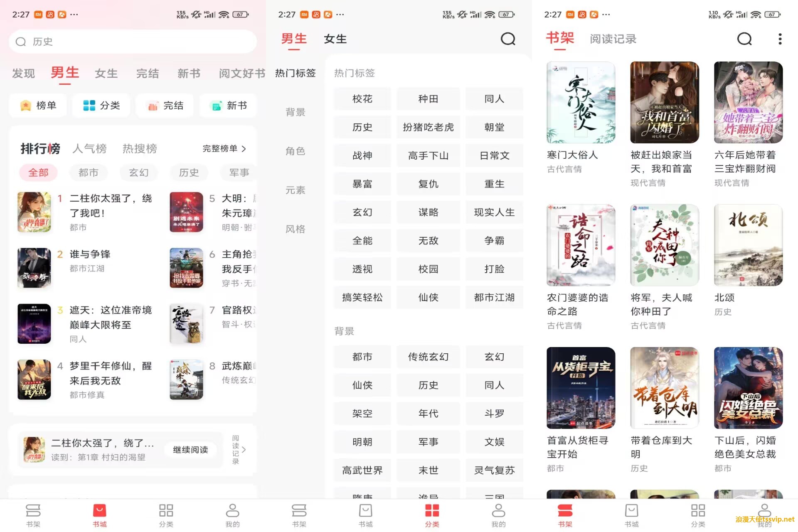Image resolution: width=798 pixels, height=532 pixels.
Task: Select the 全部 ranking filter chip
Action: [x=38, y=172]
